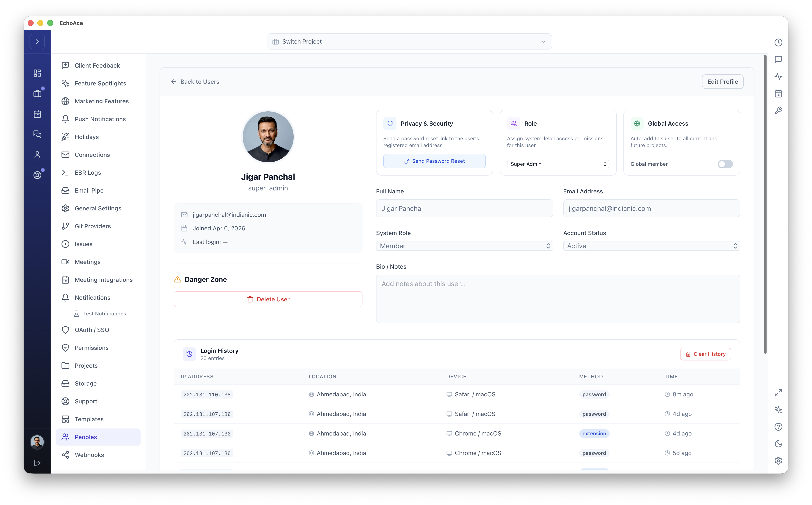Expand the sidebar with the chevron button
This screenshot has width=812, height=505.
(37, 42)
